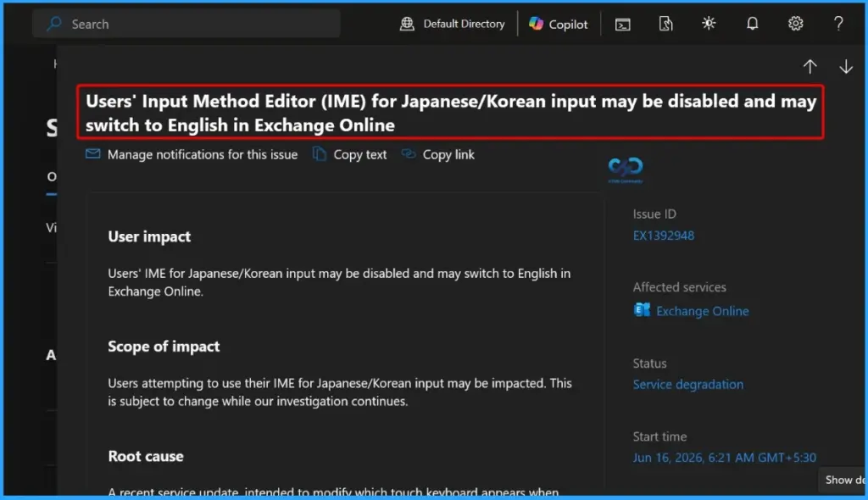Click the Status label
The image size is (868, 500).
tap(649, 364)
